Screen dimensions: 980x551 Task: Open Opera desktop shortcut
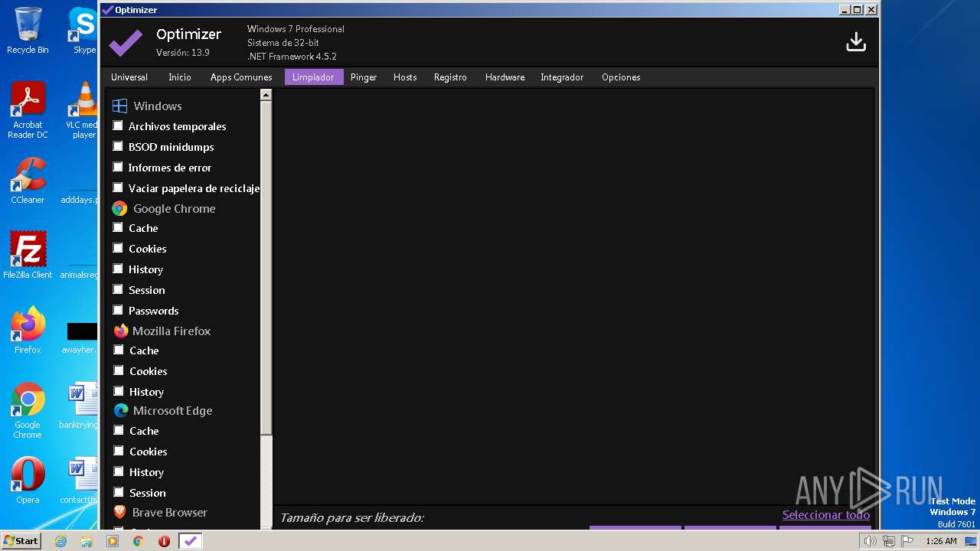(28, 481)
